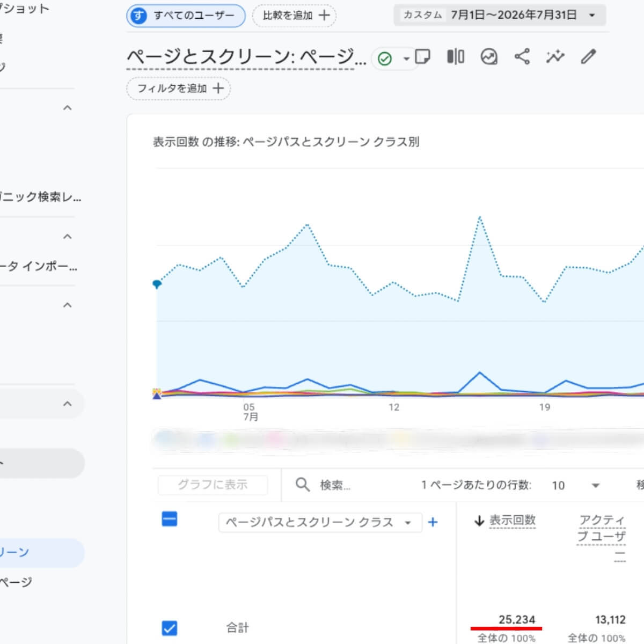Toggle the 合計 row checkbox
644x644 pixels.
[170, 628]
